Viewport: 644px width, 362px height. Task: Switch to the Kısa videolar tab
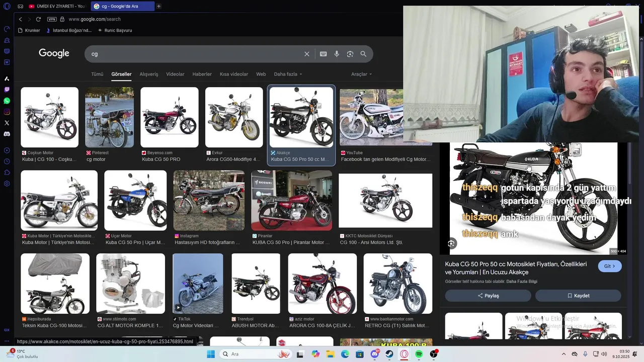coord(234,74)
